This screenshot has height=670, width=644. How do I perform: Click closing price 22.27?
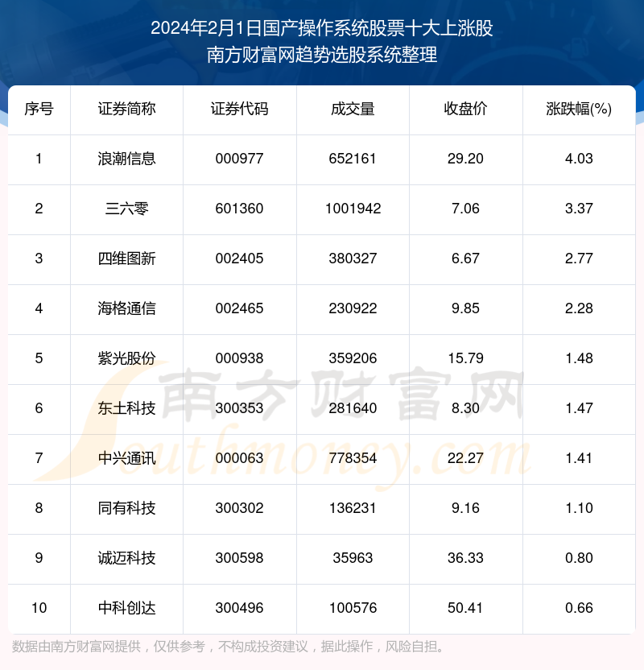click(x=465, y=458)
